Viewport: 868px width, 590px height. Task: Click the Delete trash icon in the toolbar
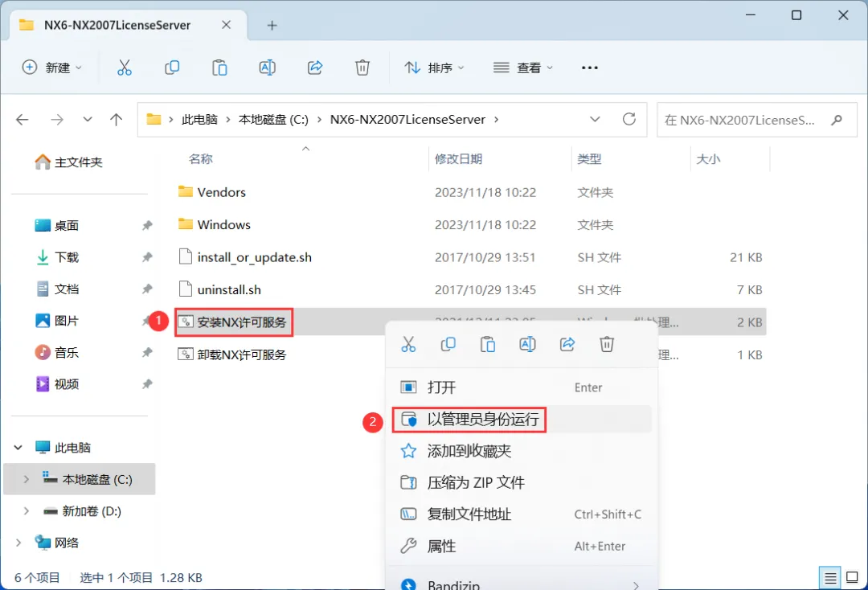coord(362,68)
